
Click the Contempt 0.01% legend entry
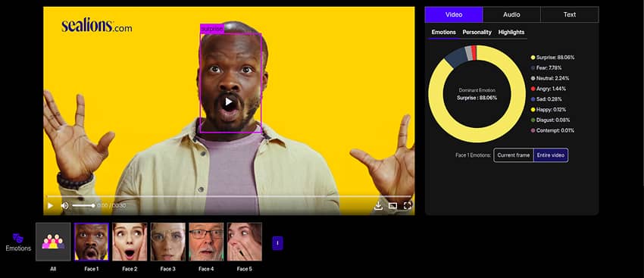(552, 130)
